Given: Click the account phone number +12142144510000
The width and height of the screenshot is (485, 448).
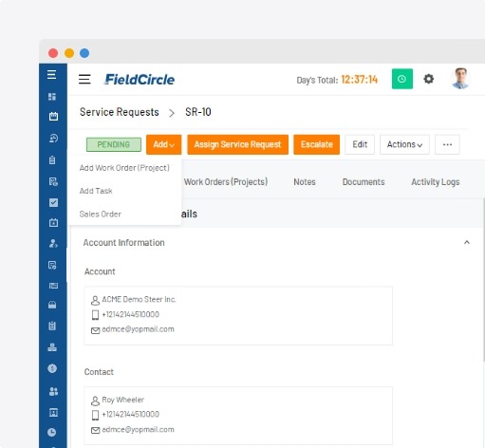Looking at the screenshot, I should 130,314.
